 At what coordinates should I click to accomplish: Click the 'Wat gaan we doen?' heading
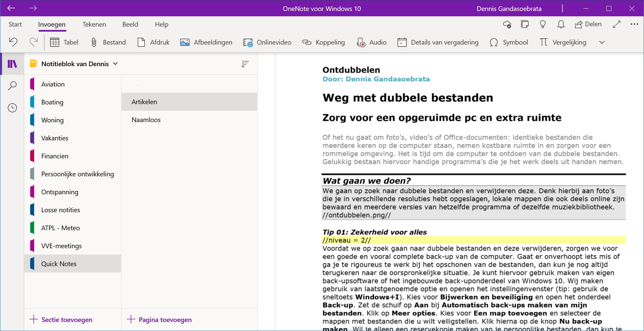(x=367, y=181)
